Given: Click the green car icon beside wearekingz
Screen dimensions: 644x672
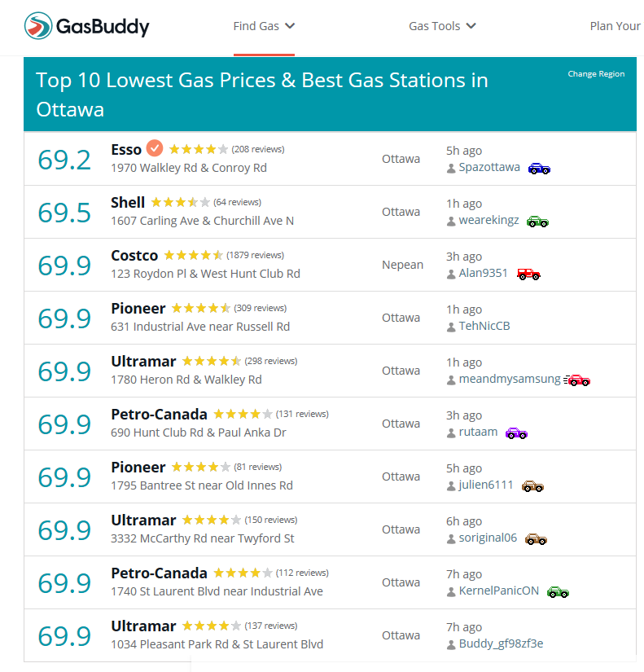Looking at the screenshot, I should tap(537, 222).
